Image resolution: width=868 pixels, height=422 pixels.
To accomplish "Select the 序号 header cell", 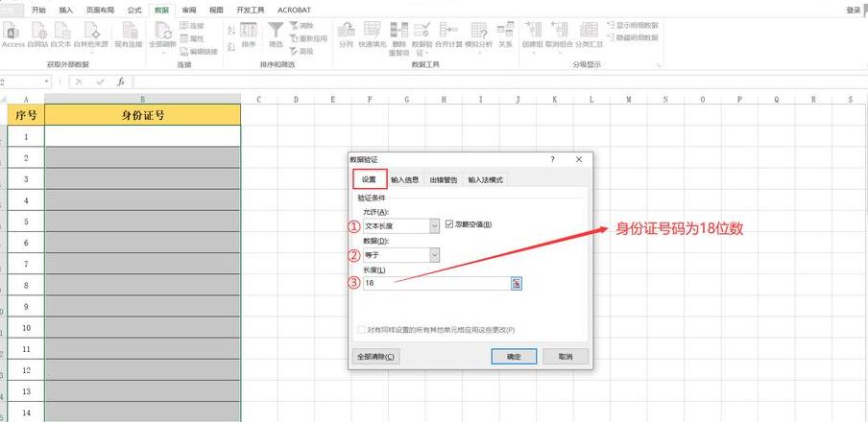I will [x=26, y=115].
